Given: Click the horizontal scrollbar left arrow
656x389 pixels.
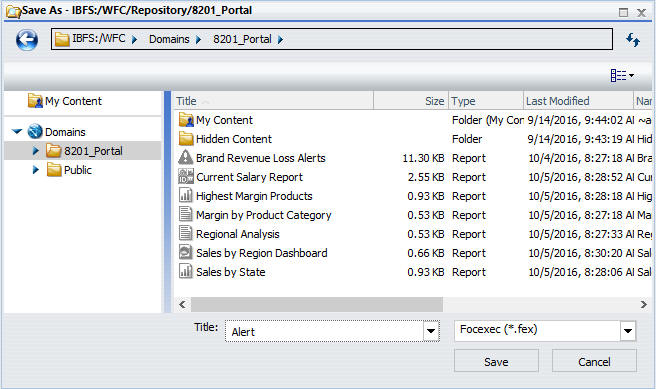Looking at the screenshot, I should tap(182, 305).
